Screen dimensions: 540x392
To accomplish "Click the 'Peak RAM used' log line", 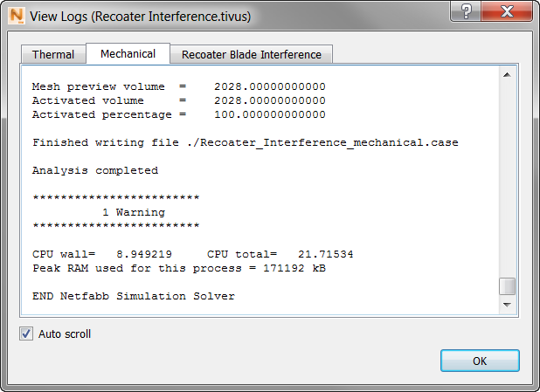I will coord(178,268).
